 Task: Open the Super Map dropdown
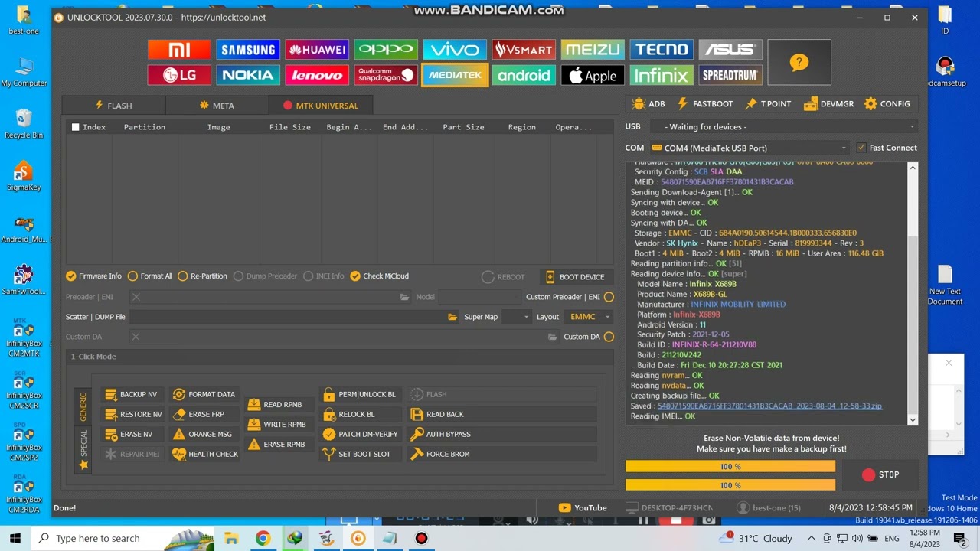[x=516, y=317]
